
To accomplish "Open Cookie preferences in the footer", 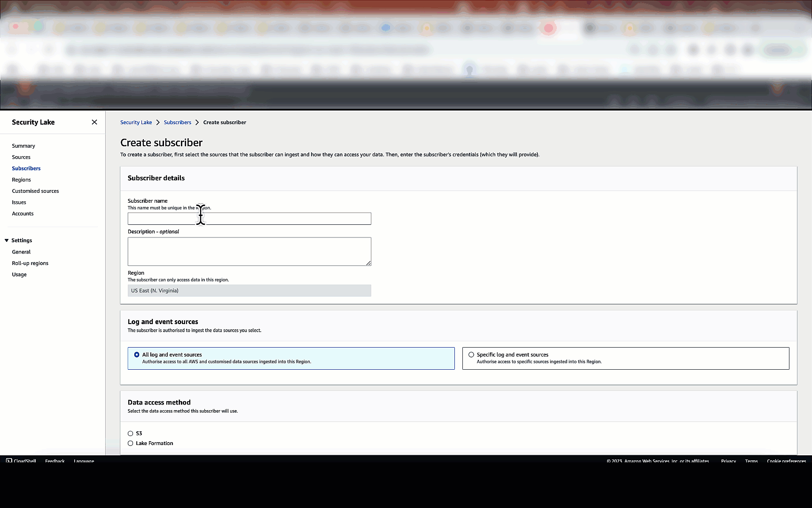I will (787, 461).
